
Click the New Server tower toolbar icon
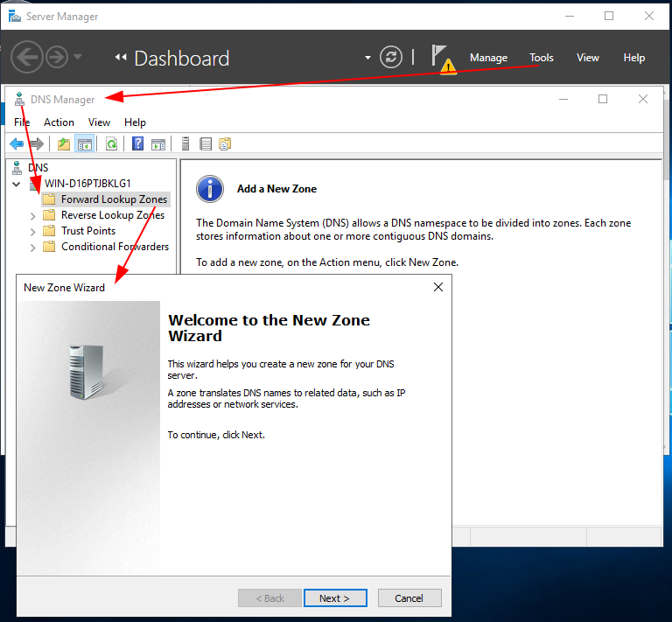(185, 143)
